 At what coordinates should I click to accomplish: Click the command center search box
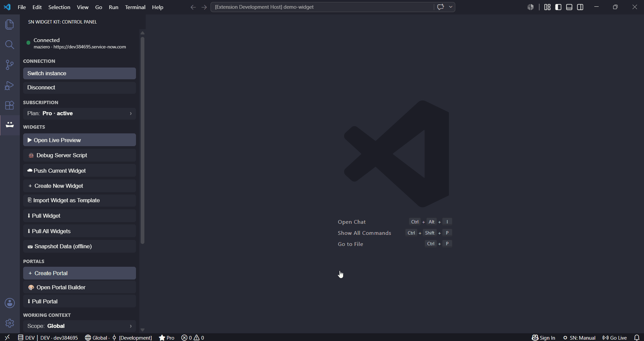pos(322,7)
